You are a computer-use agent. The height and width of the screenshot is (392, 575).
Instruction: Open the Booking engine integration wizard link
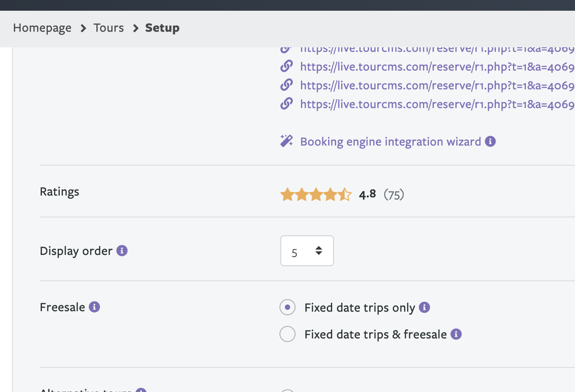pos(391,142)
